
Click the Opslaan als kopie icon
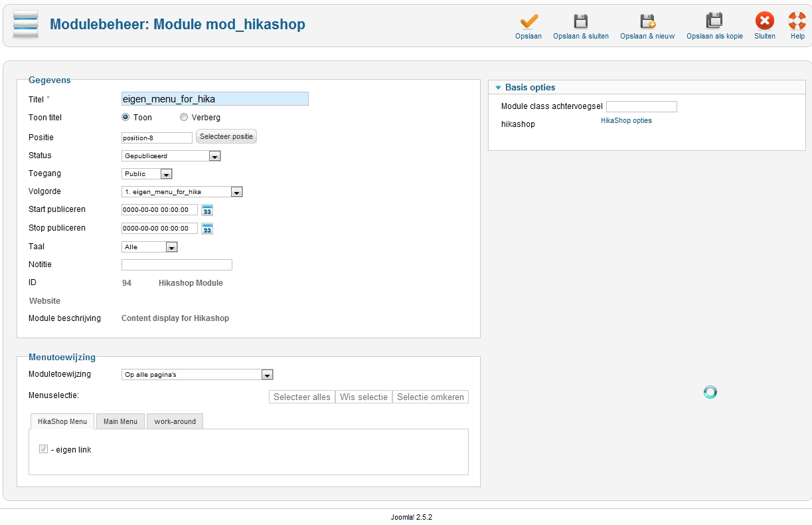pos(714,22)
